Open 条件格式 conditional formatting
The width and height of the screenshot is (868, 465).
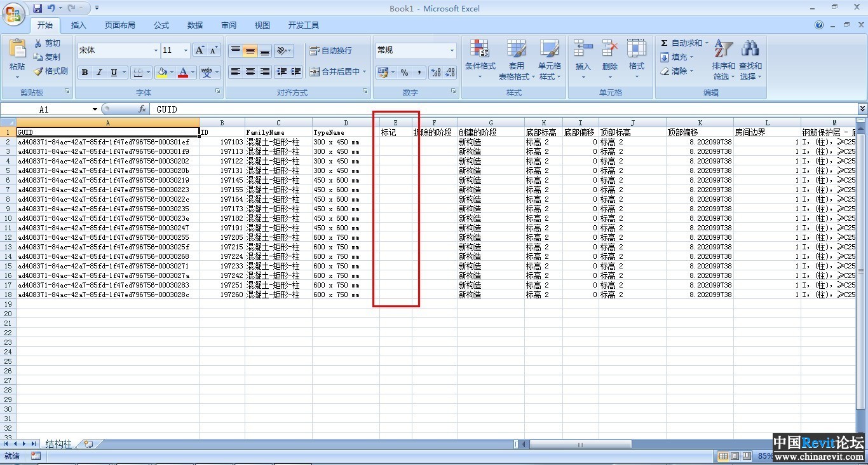point(480,59)
